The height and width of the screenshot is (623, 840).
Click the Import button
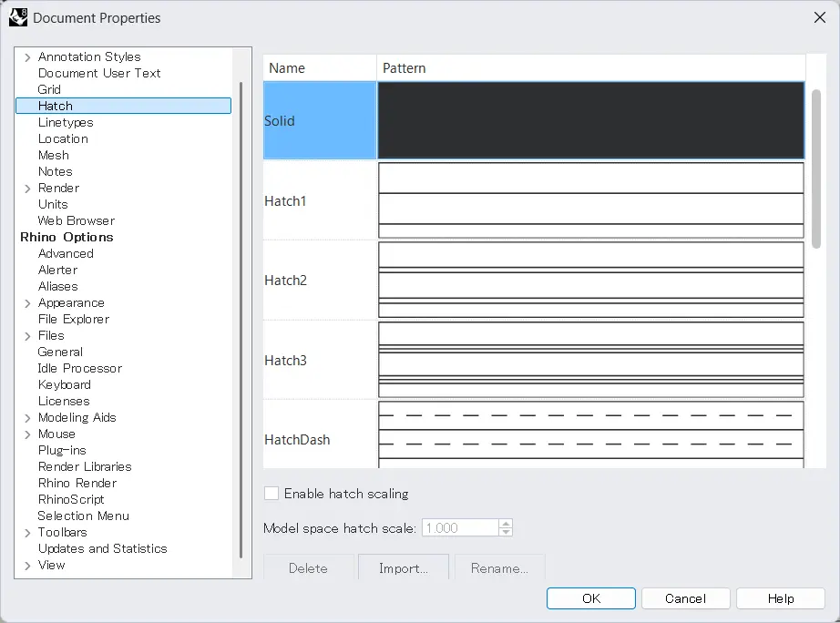tap(403, 567)
